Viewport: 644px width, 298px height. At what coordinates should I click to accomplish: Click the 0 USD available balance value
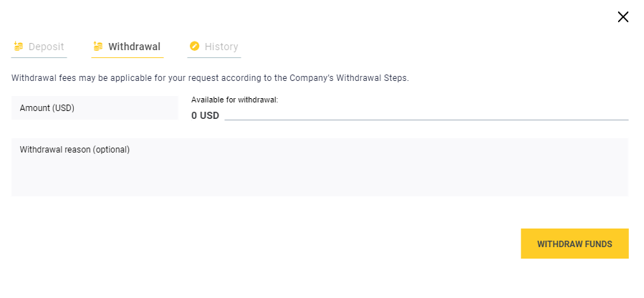(x=205, y=115)
